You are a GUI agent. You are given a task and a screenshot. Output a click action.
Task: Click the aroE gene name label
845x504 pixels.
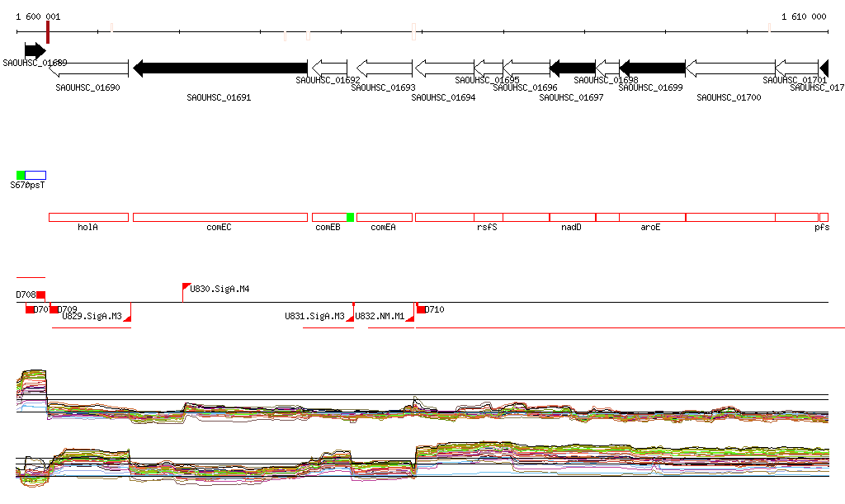650,227
